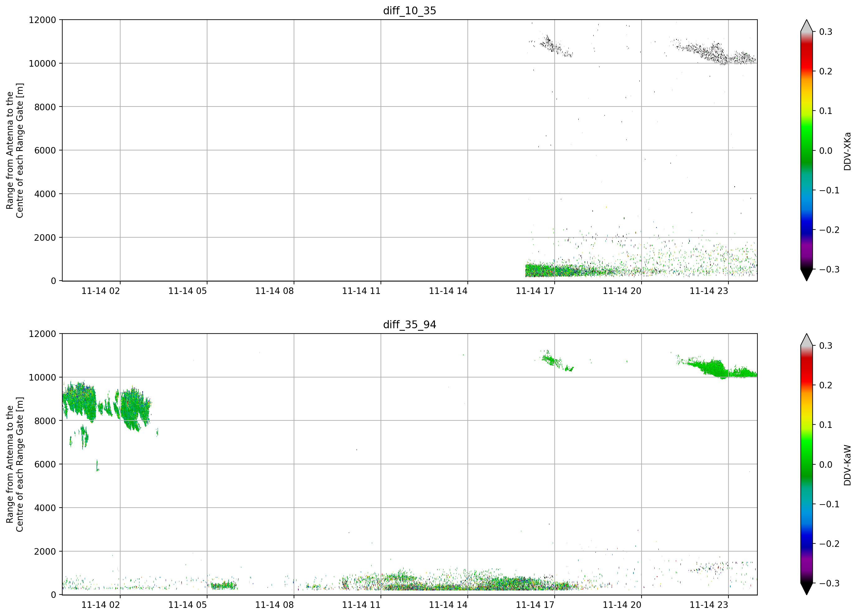
Task: Click the "0.1" tick on the DDV-XKa colorbar
Action: 826,111
